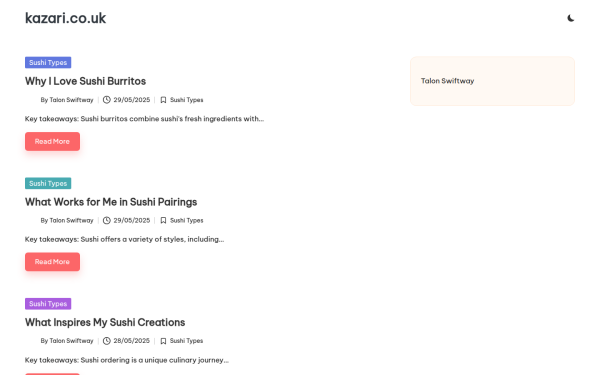Open the kazari.co.uk site logo
Image resolution: width=600 pixels, height=375 pixels.
(65, 18)
